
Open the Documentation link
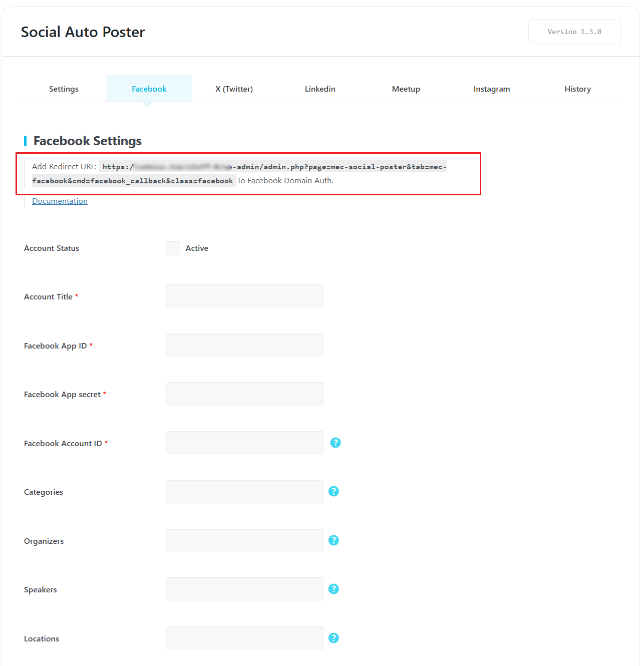pos(60,201)
